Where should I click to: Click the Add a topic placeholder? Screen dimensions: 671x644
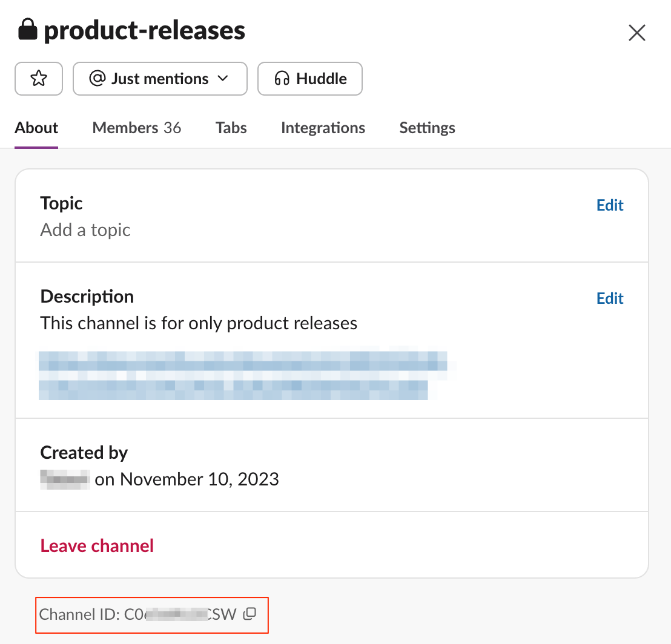click(x=85, y=230)
